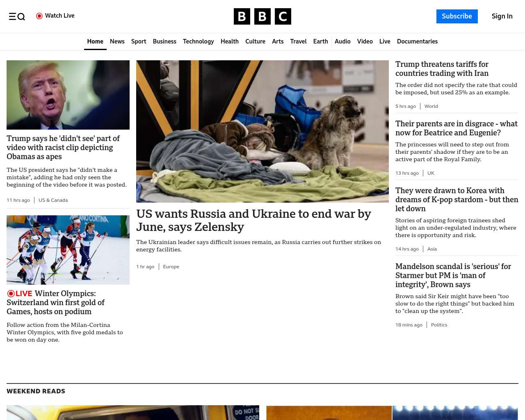Click the '18 mins ago' timestamp
Screen dimensions: 525x420
pyautogui.click(x=409, y=325)
